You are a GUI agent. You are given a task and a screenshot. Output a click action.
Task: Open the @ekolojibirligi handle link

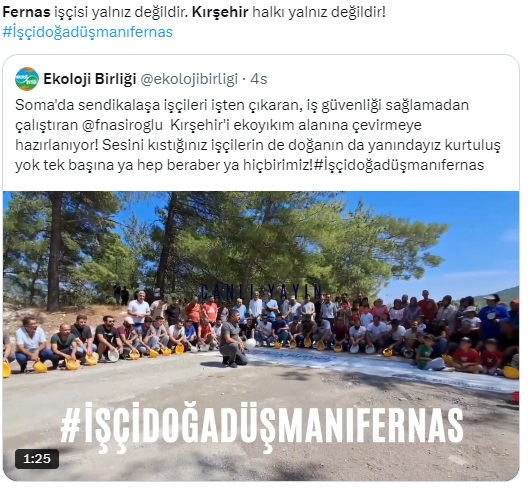(x=189, y=79)
